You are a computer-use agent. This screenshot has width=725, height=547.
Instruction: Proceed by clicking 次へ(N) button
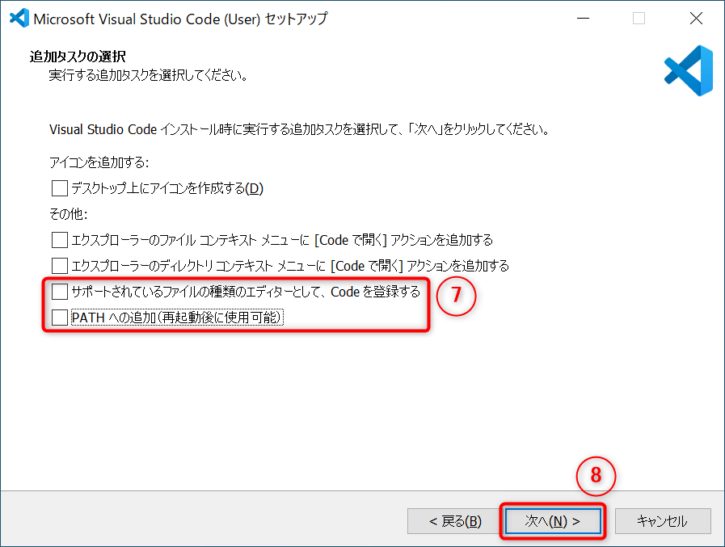coord(553,521)
